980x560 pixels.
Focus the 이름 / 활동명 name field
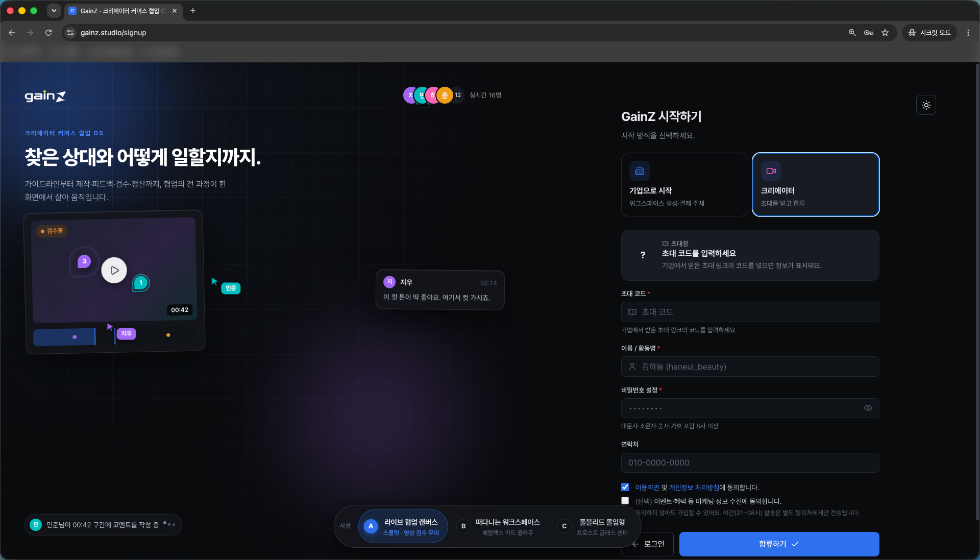pos(750,367)
